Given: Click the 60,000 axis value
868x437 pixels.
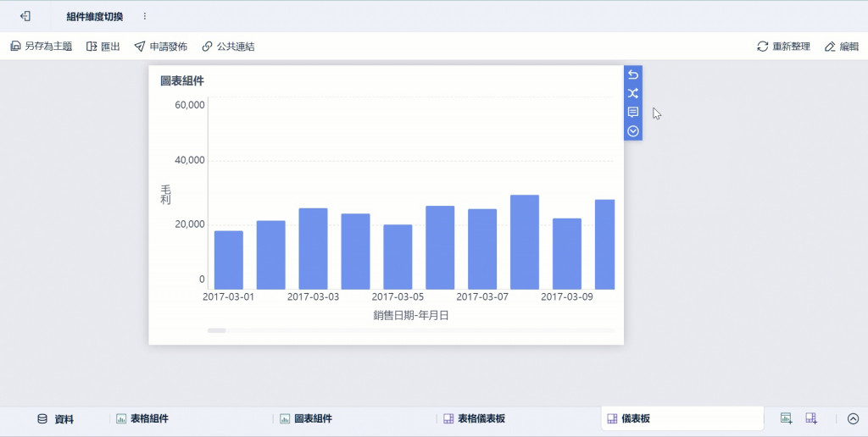Looking at the screenshot, I should [189, 104].
